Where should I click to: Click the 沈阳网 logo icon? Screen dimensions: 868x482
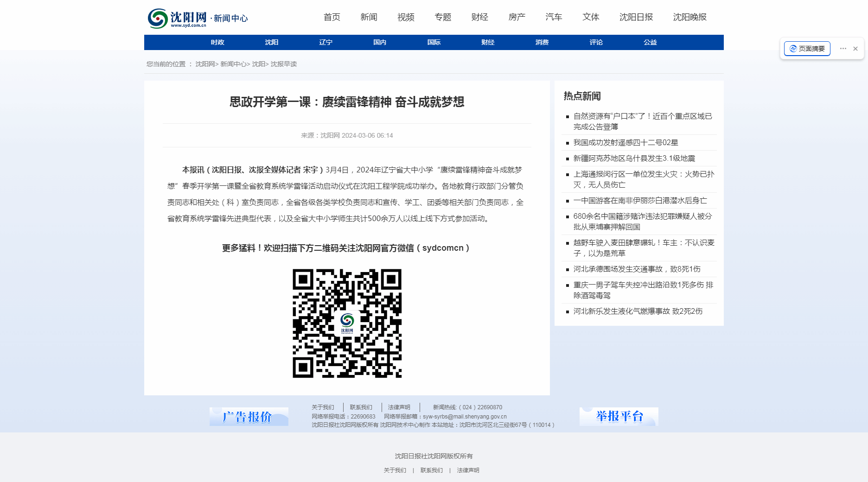pyautogui.click(x=158, y=19)
